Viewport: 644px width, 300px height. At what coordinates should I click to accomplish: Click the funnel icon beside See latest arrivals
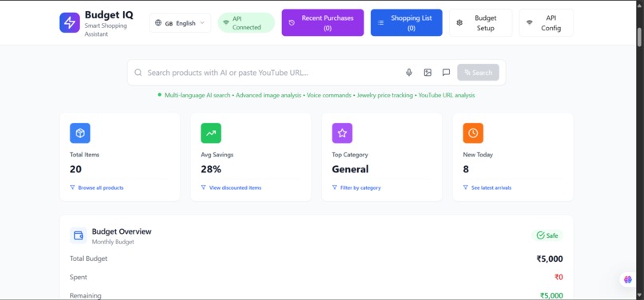click(465, 187)
